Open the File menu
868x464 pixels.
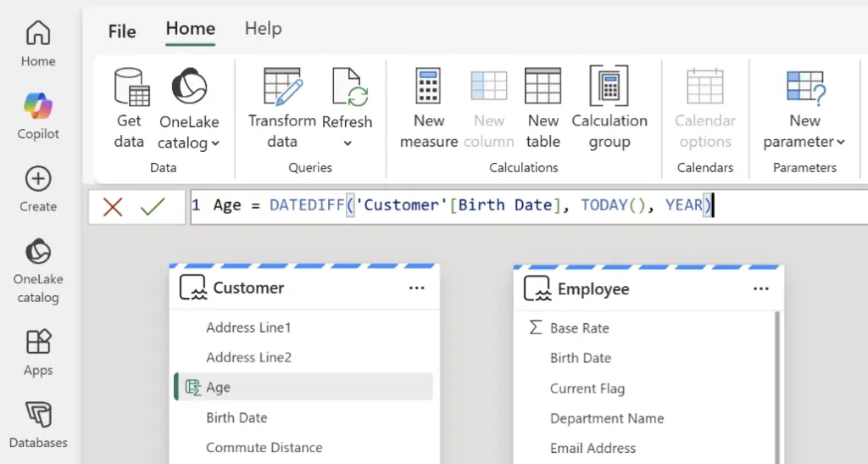[x=122, y=31]
